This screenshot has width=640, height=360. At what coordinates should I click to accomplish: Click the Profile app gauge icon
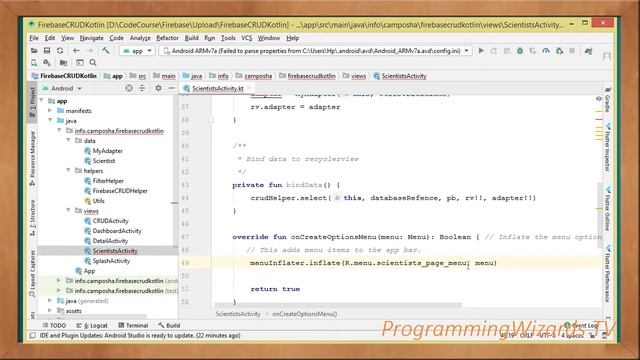point(546,51)
